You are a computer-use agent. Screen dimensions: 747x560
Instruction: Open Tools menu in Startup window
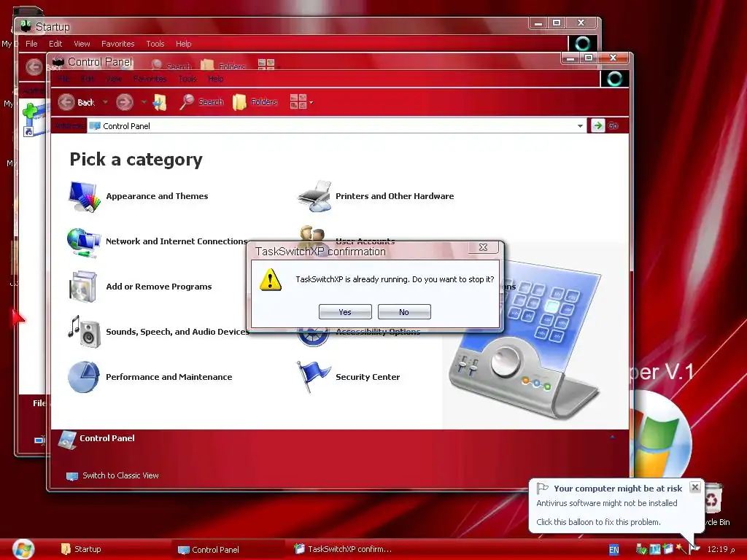coord(155,44)
